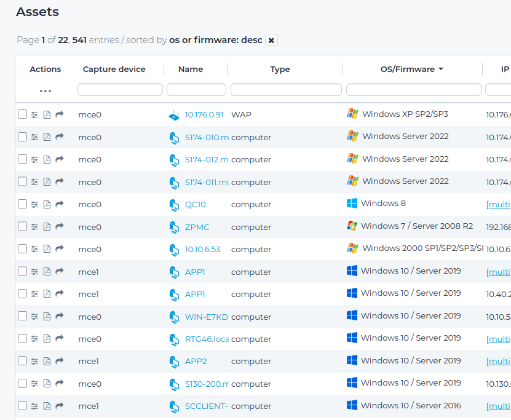This screenshot has height=420, width=511.
Task: Tick the QC10 row checkbox
Action: click(22, 204)
